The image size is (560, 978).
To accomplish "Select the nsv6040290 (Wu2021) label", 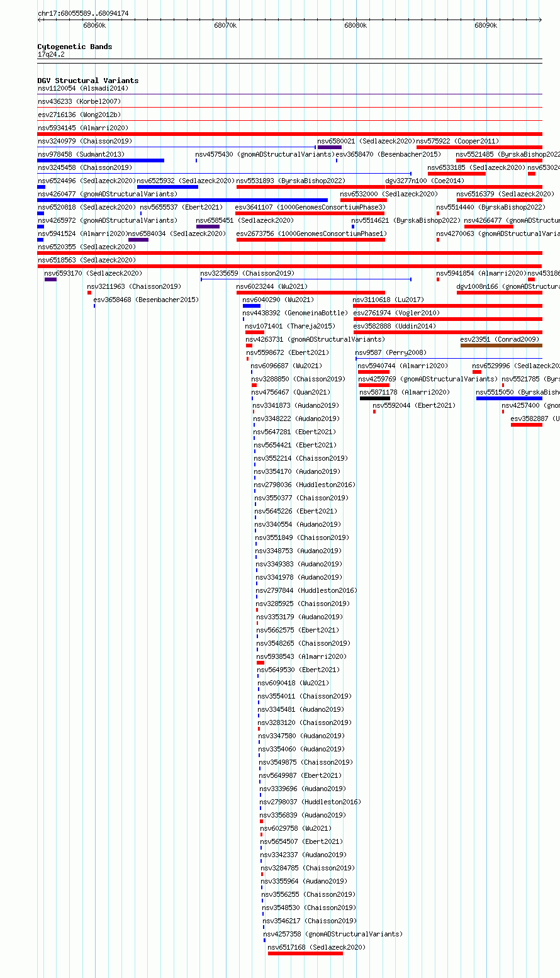I will tap(278, 300).
